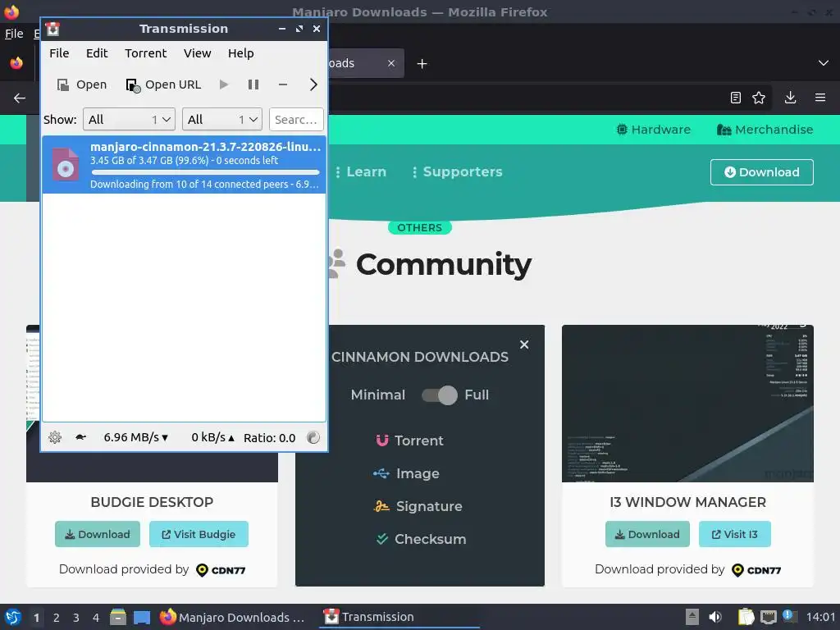Open Merchandise link on Manjaro site
The height and width of the screenshot is (630, 840).
coord(765,130)
